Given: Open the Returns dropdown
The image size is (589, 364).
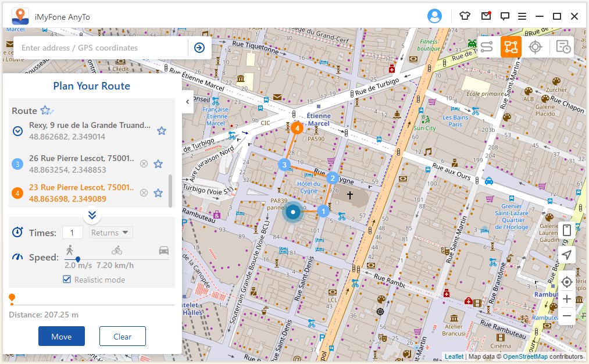Looking at the screenshot, I should point(111,233).
